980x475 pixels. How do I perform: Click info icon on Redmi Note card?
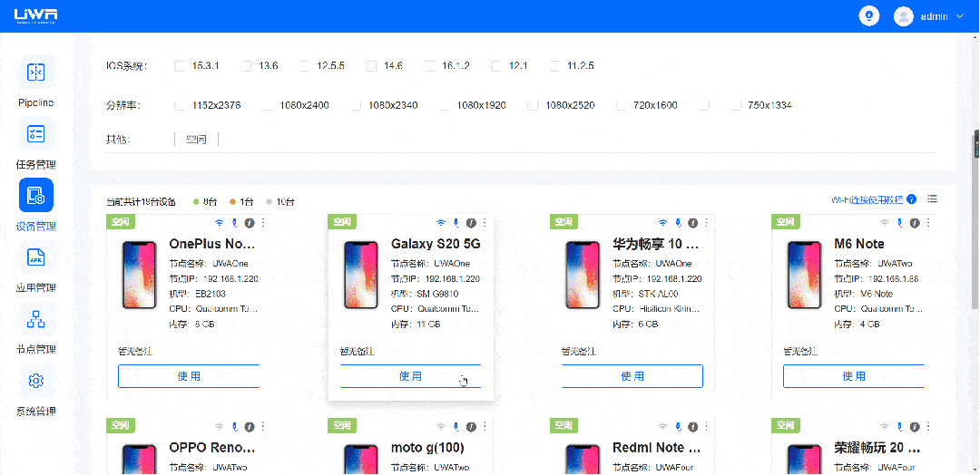click(693, 426)
